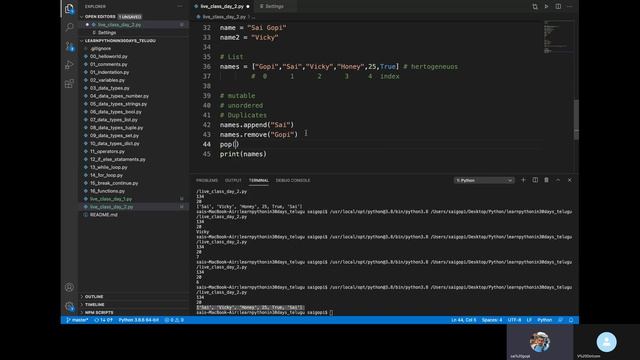The image size is (640, 360).
Task: Open the Explorer view in activity bar
Action: click(69, 9)
